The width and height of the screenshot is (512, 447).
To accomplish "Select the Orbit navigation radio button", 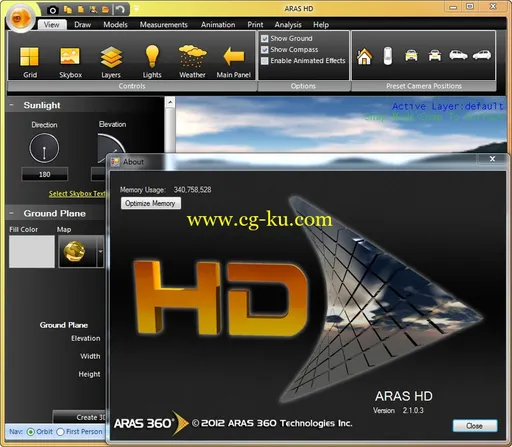I will [31, 432].
